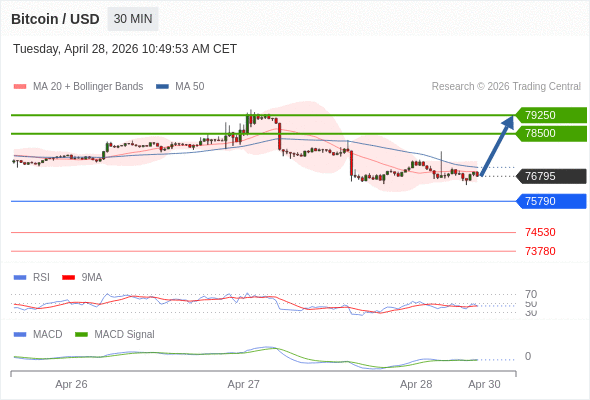The height and width of the screenshot is (400, 590).
Task: Click the red 9MA legend swatch
Action: click(68, 278)
